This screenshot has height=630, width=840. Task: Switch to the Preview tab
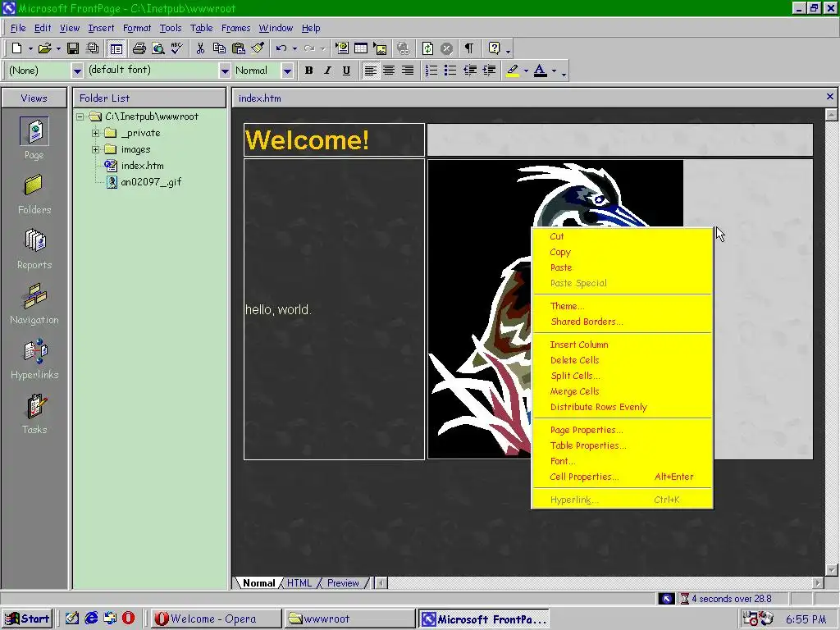343,583
